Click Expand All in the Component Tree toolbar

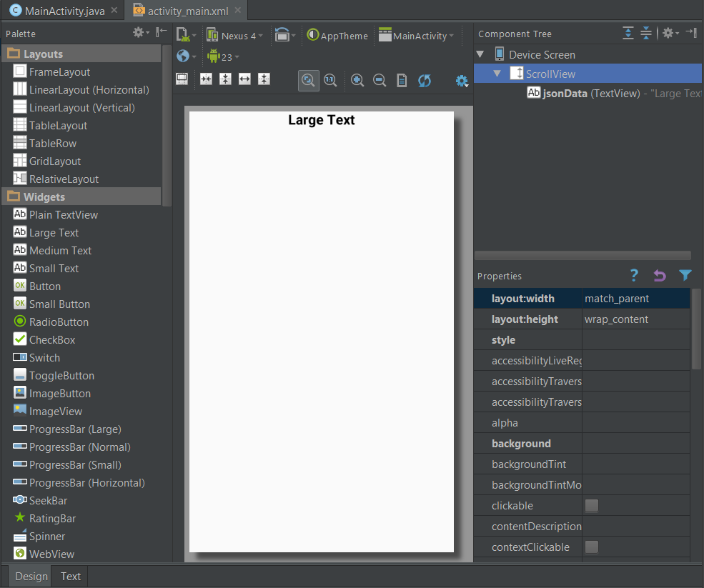(x=628, y=34)
